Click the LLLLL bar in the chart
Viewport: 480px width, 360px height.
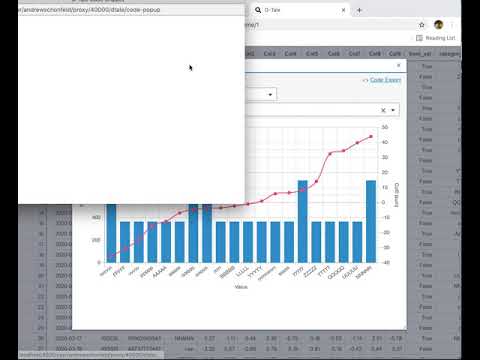[248, 242]
